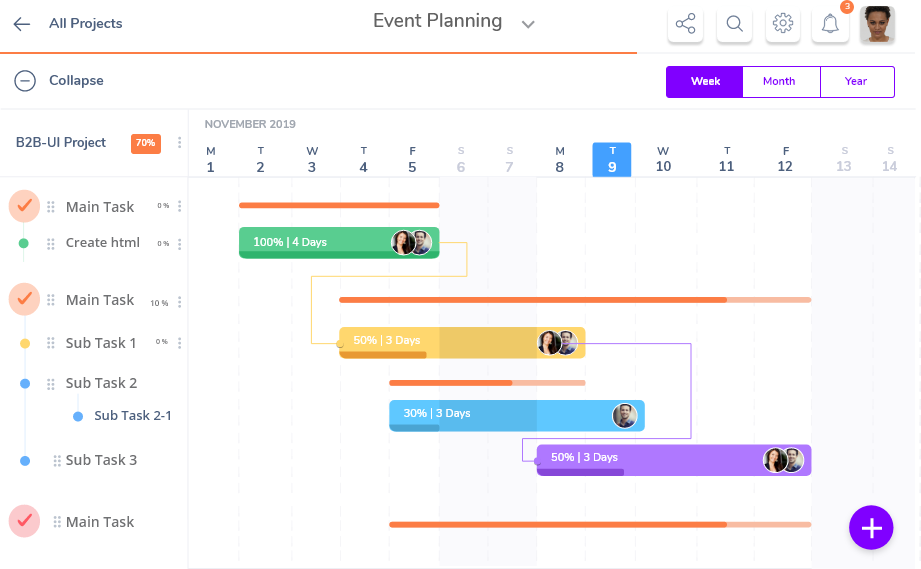Switch to the Year view tab
This screenshot has width=921, height=569.
coord(857,82)
